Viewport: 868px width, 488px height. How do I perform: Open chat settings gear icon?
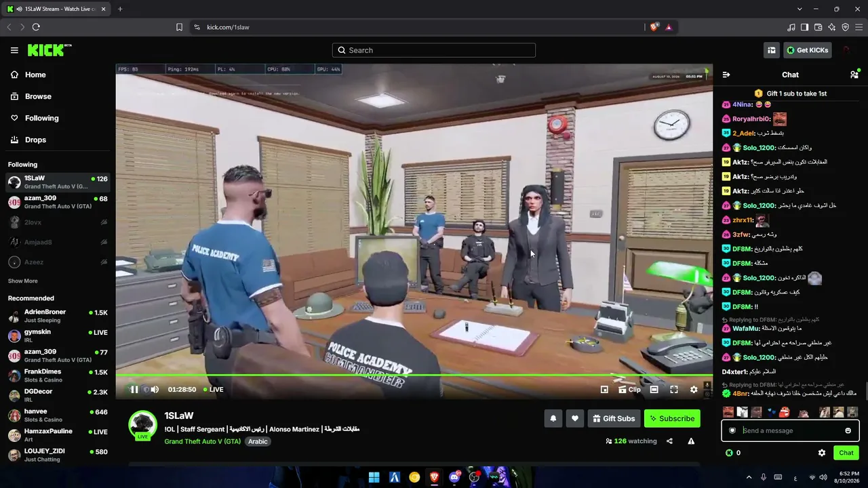coord(822,453)
